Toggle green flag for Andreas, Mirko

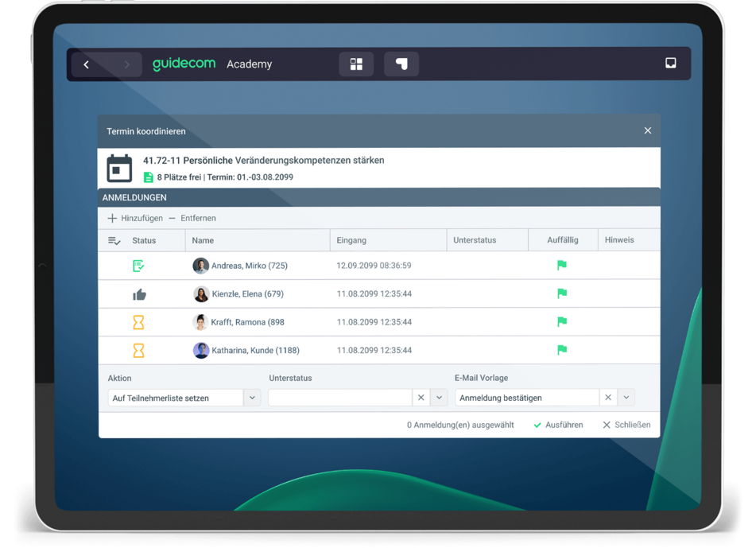(x=562, y=265)
